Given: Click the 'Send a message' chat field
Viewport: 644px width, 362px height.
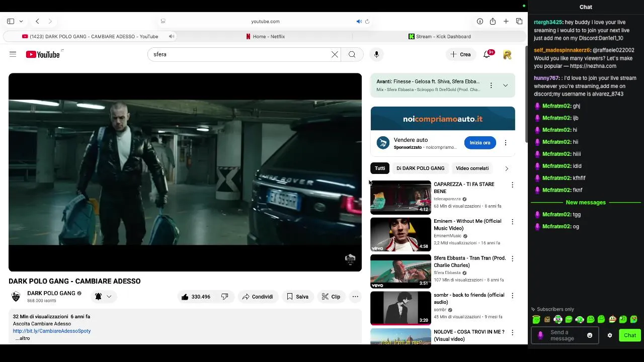Looking at the screenshot, I should [565, 335].
